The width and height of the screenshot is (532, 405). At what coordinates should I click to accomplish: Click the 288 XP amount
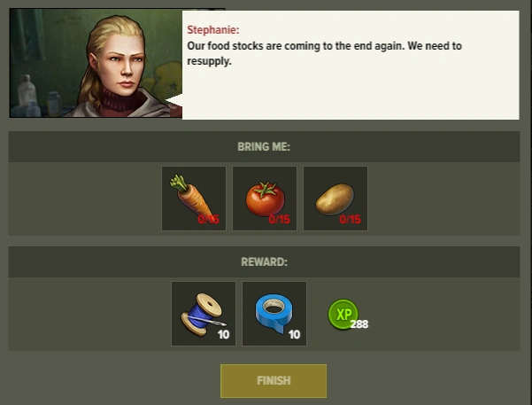[359, 324]
